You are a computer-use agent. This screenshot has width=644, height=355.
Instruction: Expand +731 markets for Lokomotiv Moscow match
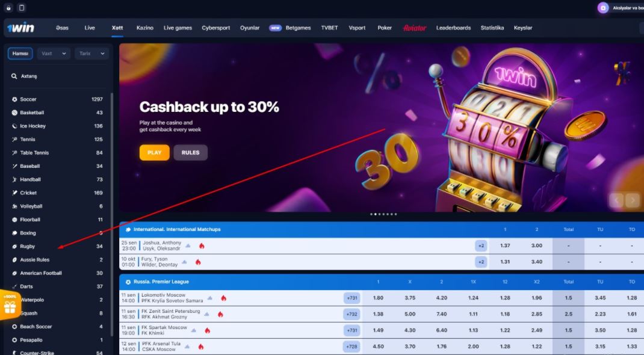(x=352, y=298)
